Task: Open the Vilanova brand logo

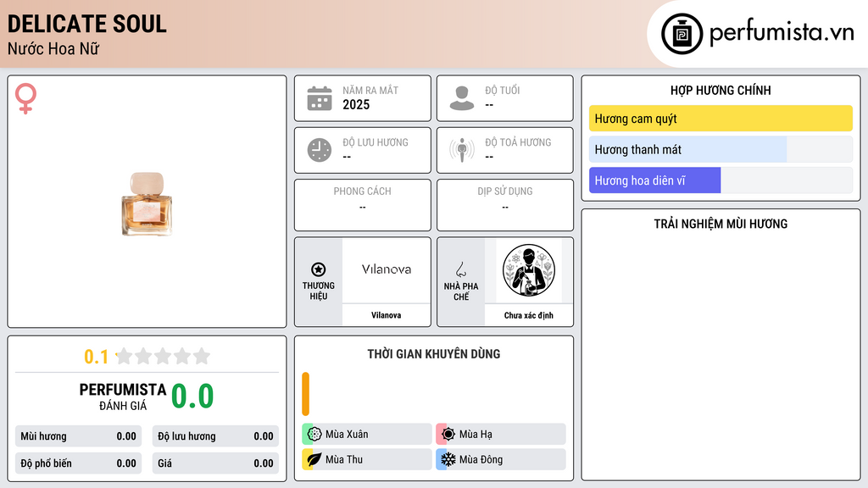Action: (387, 269)
